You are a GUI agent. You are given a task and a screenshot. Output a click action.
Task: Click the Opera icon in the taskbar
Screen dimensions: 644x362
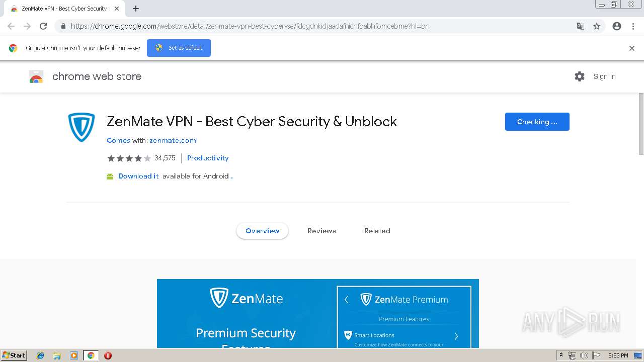point(108,355)
